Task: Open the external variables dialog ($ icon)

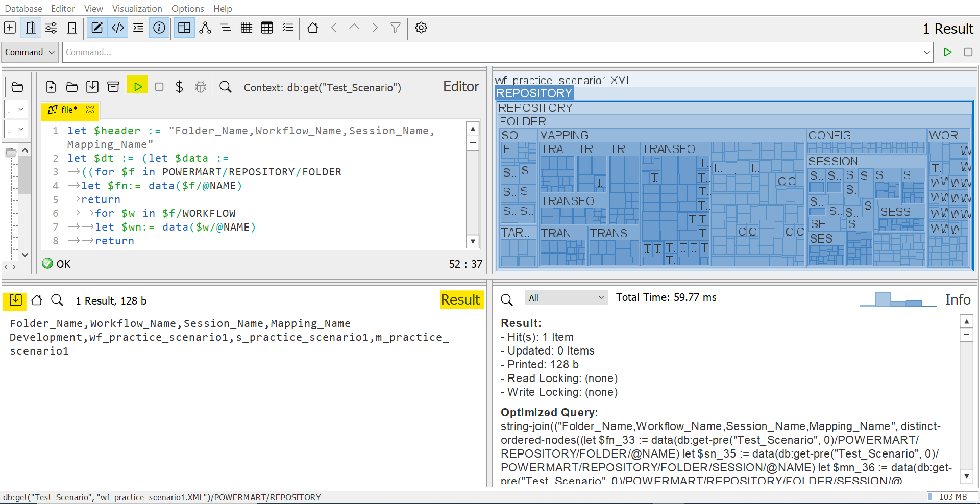Action: point(180,87)
